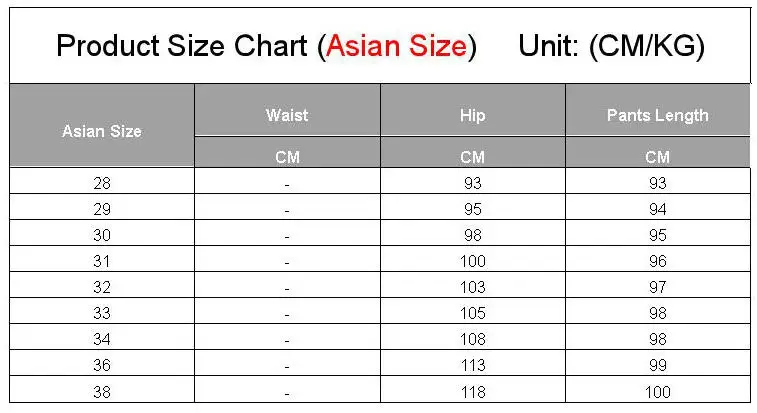Viewport: 757px width, 413px height.
Task: Click hip value 108 for size 34
Action: [472, 339]
